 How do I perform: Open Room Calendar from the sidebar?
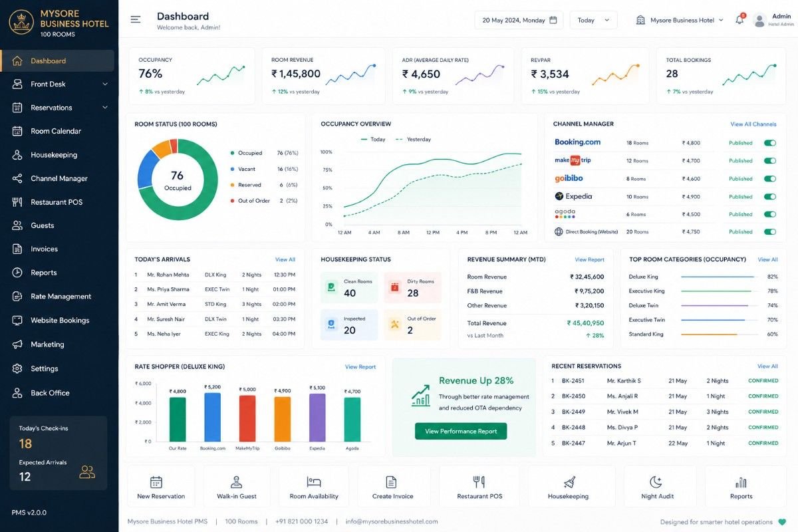click(57, 131)
